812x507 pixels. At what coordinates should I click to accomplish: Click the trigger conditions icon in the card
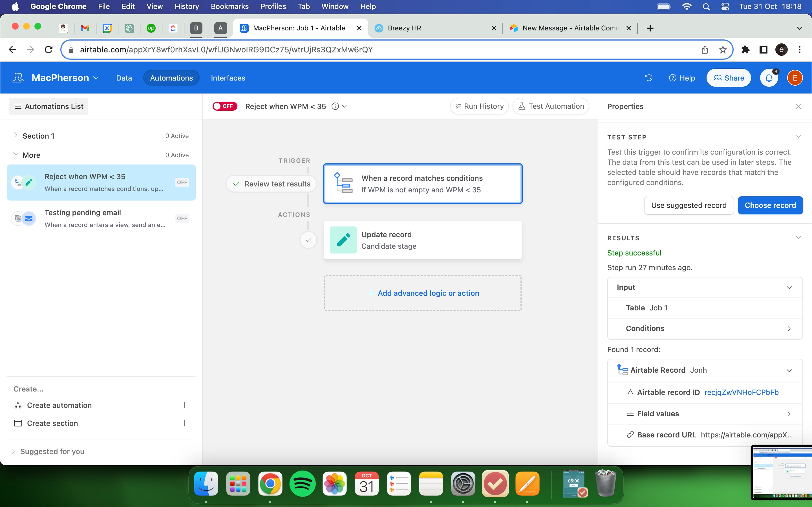[x=343, y=183]
